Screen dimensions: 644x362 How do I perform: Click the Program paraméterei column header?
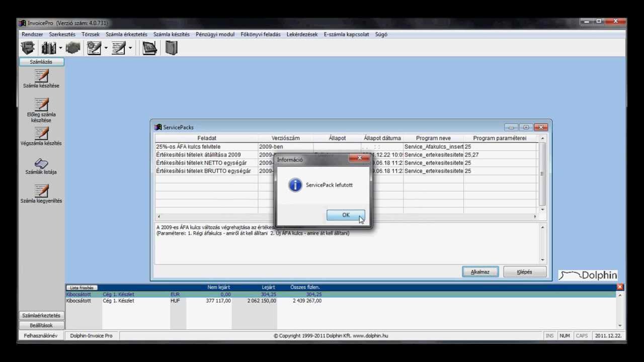pyautogui.click(x=500, y=138)
